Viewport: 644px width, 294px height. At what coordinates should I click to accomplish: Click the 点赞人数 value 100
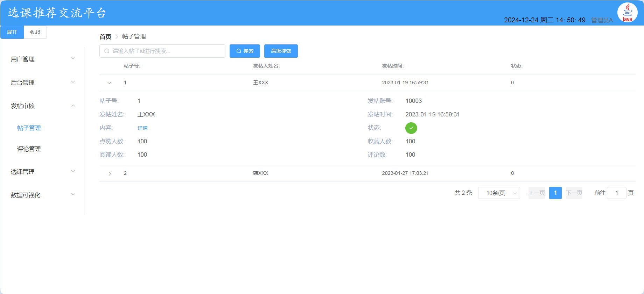tap(142, 142)
